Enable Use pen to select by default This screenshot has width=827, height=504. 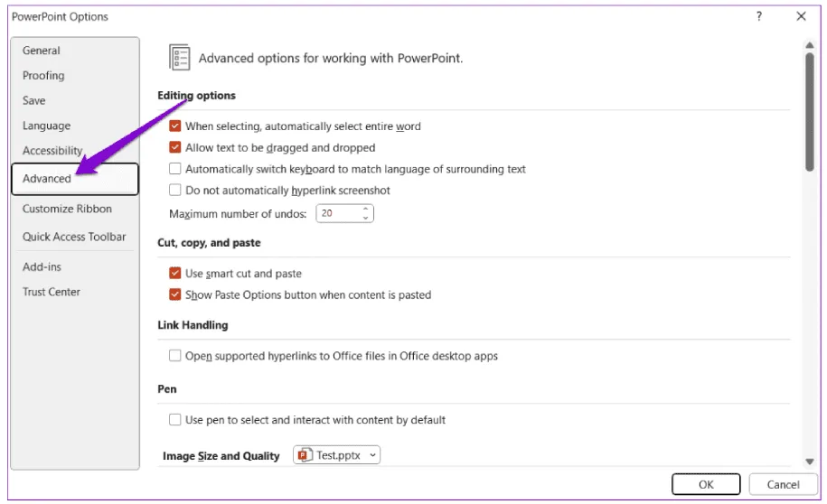[175, 420]
